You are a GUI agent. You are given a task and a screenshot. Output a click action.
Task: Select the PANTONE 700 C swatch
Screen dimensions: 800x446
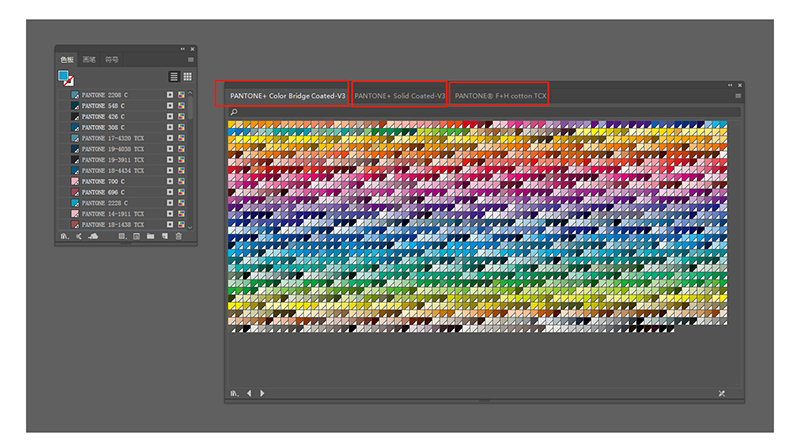click(x=103, y=181)
